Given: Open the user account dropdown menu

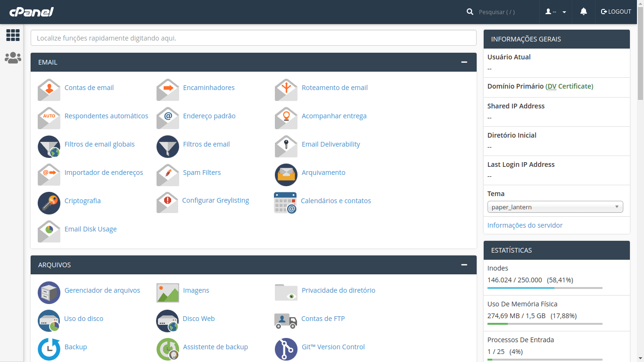Looking at the screenshot, I should pyautogui.click(x=556, y=12).
